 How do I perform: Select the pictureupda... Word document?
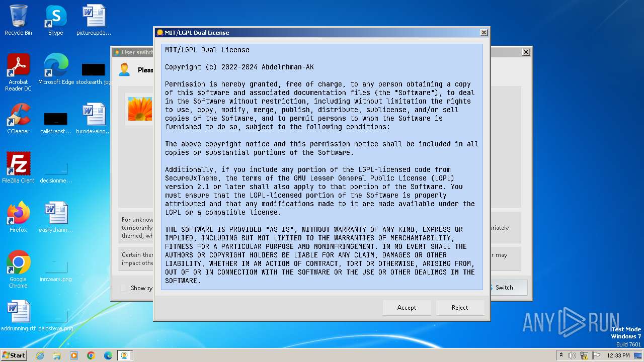(94, 20)
